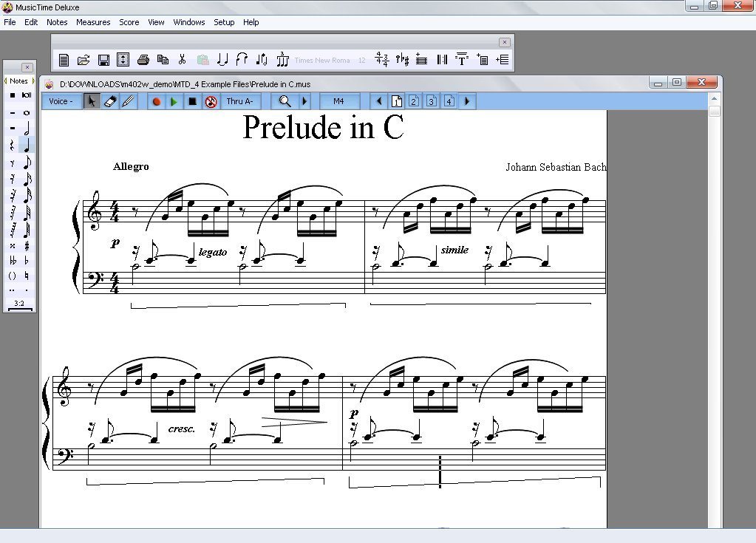The image size is (756, 543).
Task: Start recording with the red circle button
Action: point(156,102)
